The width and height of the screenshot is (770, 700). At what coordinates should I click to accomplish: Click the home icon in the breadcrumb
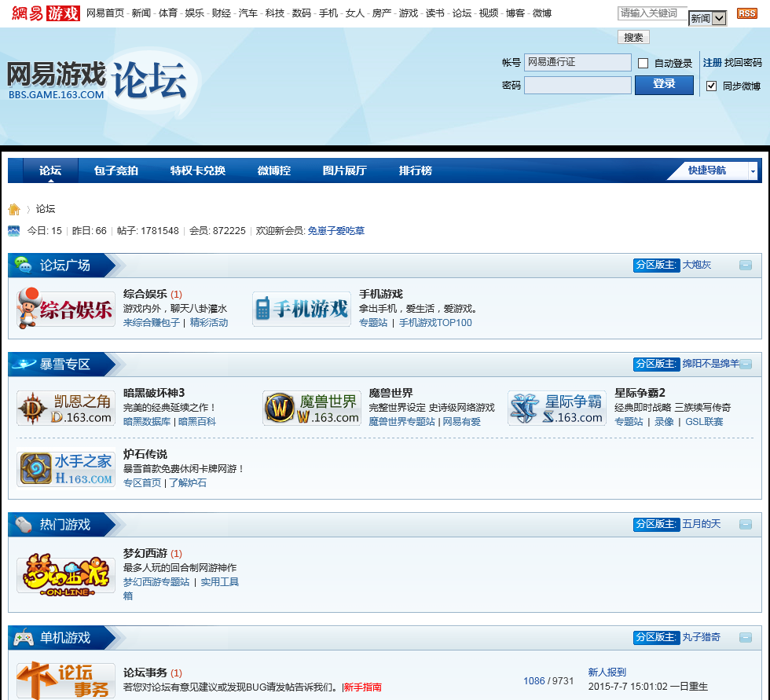[14, 209]
